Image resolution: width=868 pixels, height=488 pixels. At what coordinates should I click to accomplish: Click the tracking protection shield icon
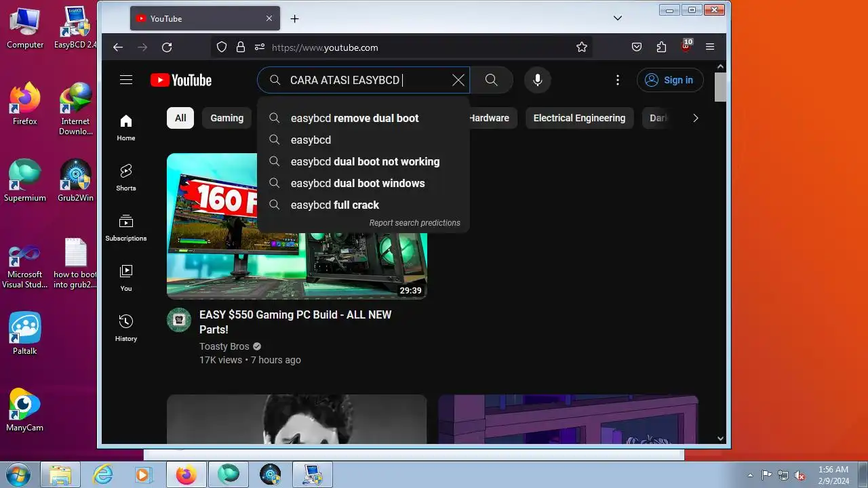tap(222, 47)
